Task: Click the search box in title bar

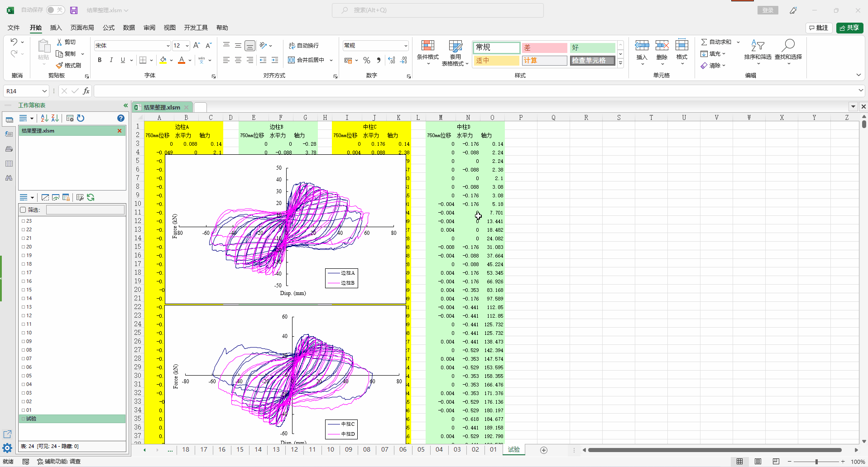Action: [x=437, y=10]
